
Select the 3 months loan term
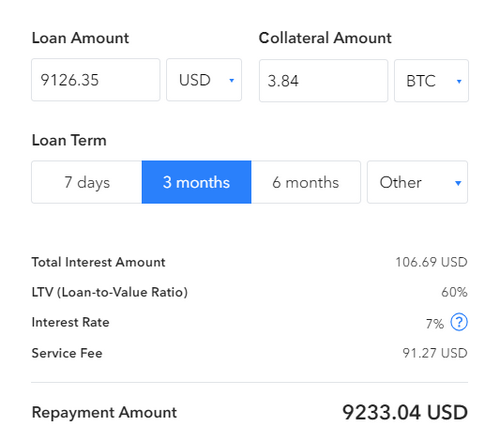pos(196,182)
